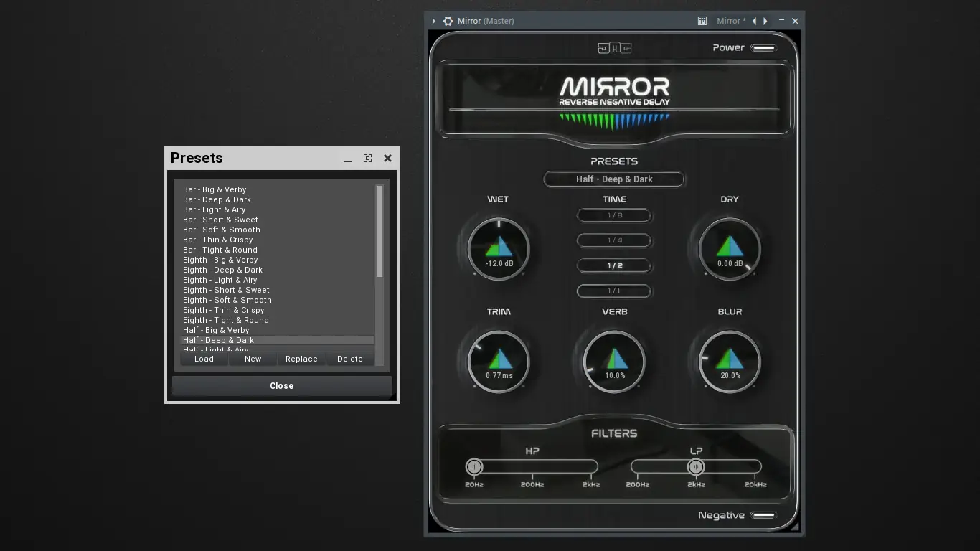
Task: Select preset Bar - Light & Airy
Action: coord(277,209)
